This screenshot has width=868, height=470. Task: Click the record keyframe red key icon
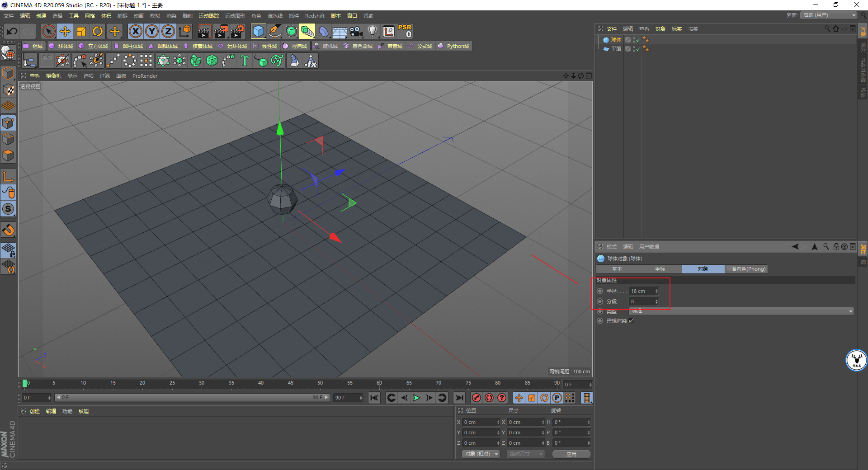coord(476,398)
